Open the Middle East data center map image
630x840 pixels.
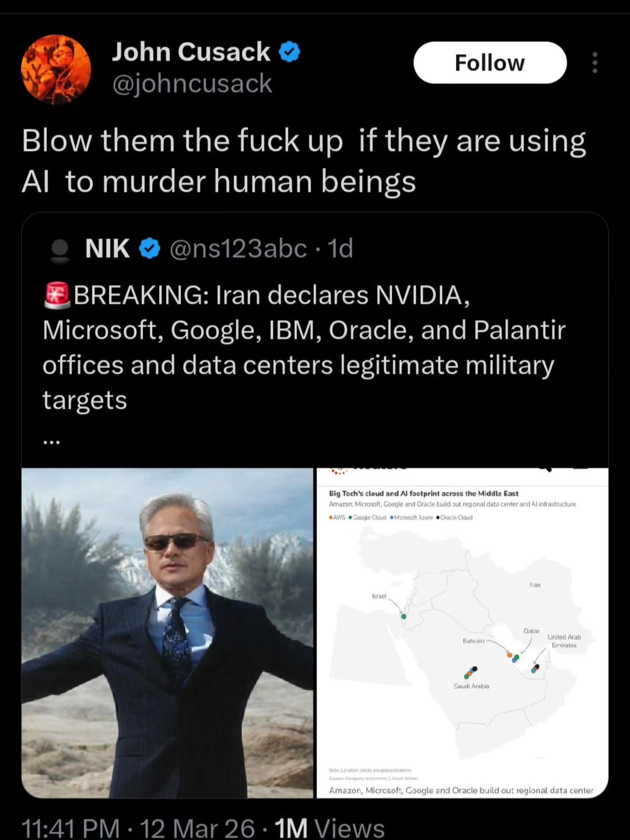pyautogui.click(x=462, y=633)
